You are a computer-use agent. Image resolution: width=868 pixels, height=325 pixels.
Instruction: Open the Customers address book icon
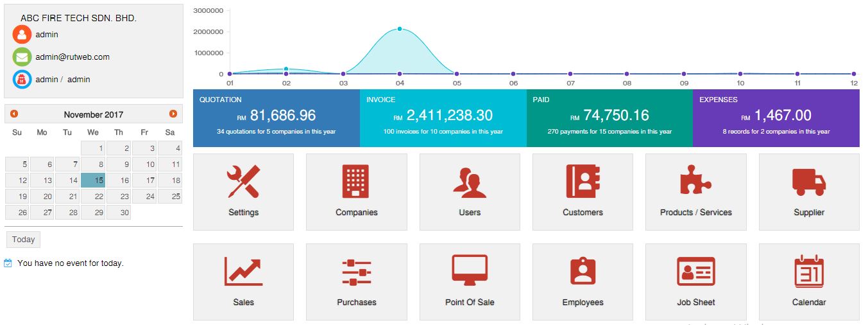pos(583,182)
